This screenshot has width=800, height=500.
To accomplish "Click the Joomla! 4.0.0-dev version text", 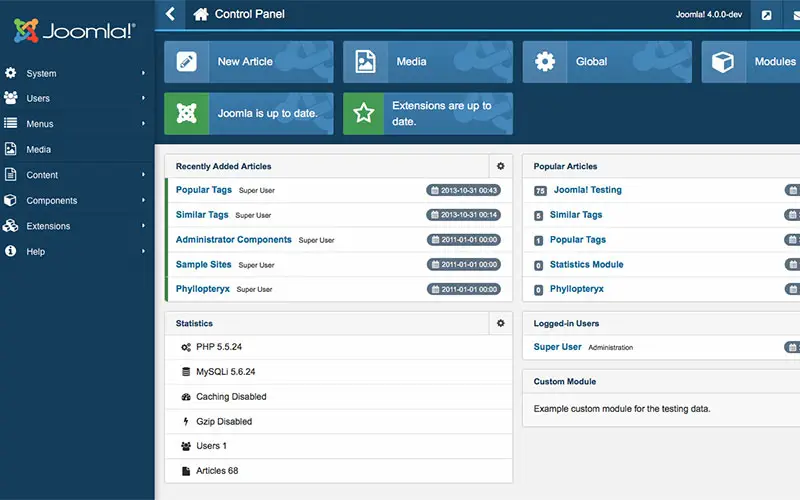I will pyautogui.click(x=709, y=15).
